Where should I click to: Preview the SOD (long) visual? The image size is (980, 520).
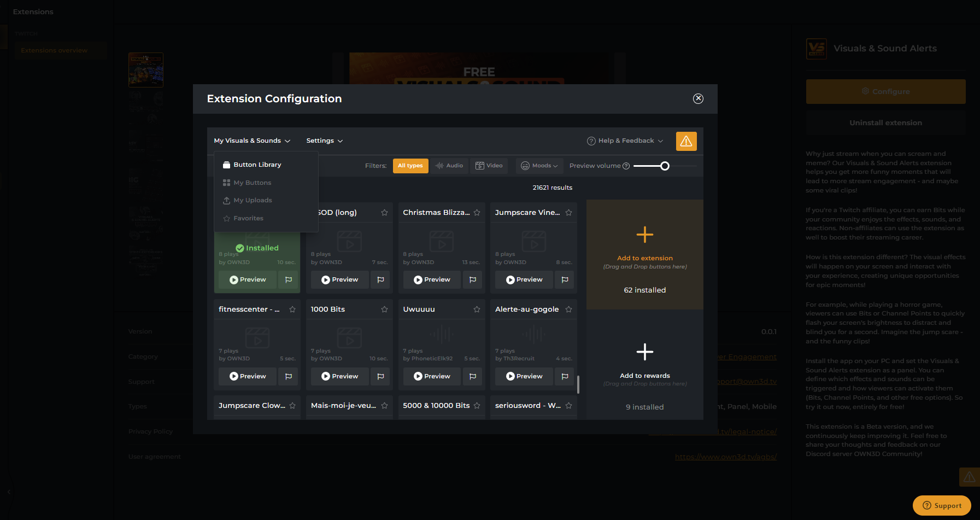pos(340,279)
